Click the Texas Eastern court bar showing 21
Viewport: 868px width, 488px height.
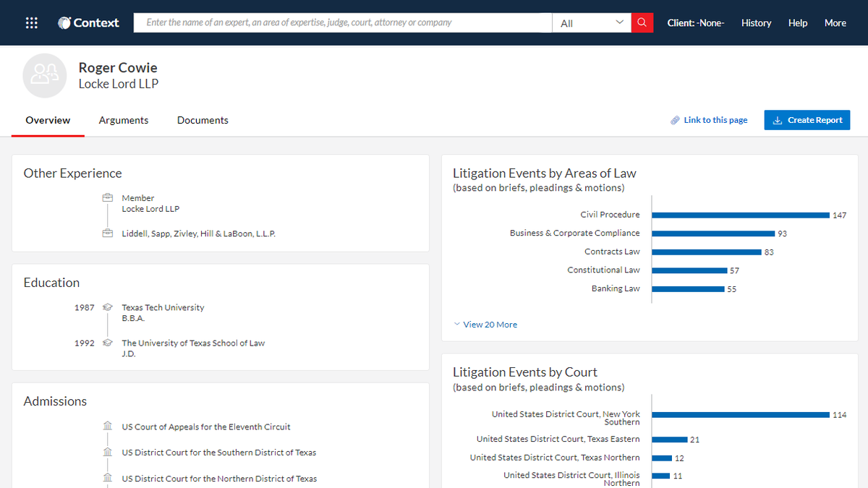pyautogui.click(x=670, y=440)
